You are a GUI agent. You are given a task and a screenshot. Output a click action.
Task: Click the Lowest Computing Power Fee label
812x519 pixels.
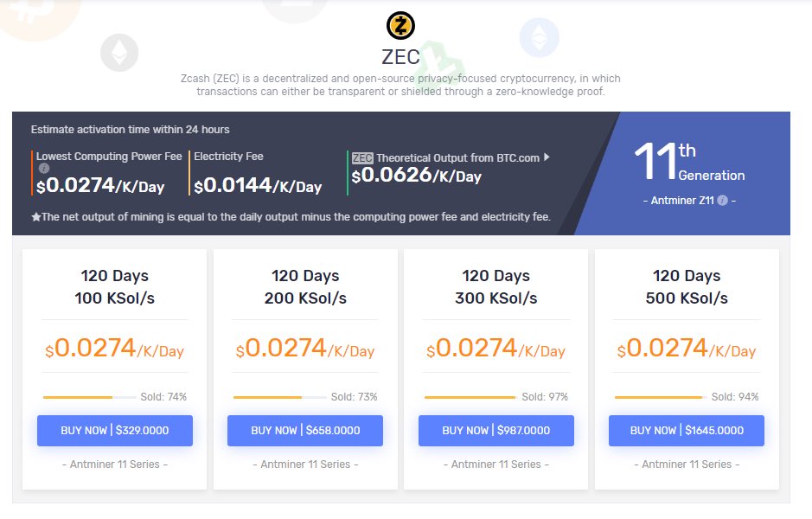tap(109, 157)
